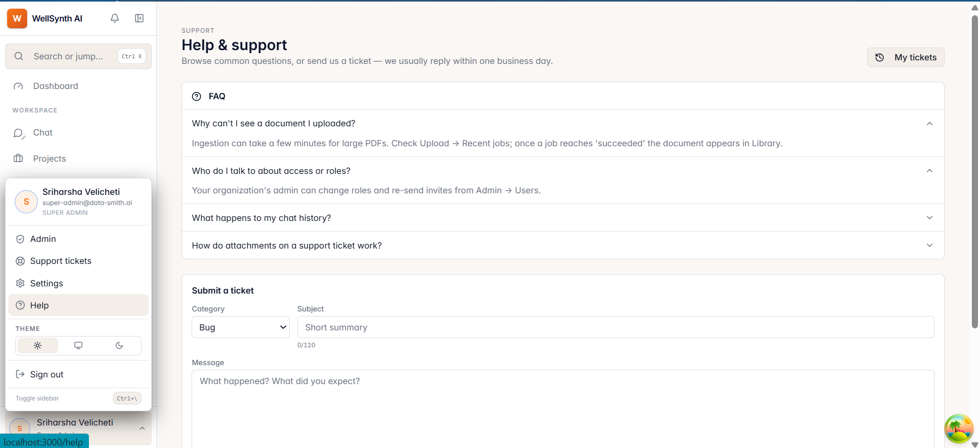Click the 'Submit a ticket' heading
This screenshot has height=448, width=980.
[223, 290]
